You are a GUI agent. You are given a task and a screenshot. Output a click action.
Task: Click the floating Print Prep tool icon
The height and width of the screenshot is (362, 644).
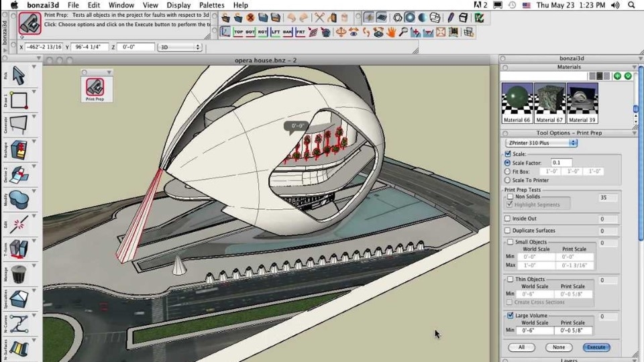[x=95, y=87]
